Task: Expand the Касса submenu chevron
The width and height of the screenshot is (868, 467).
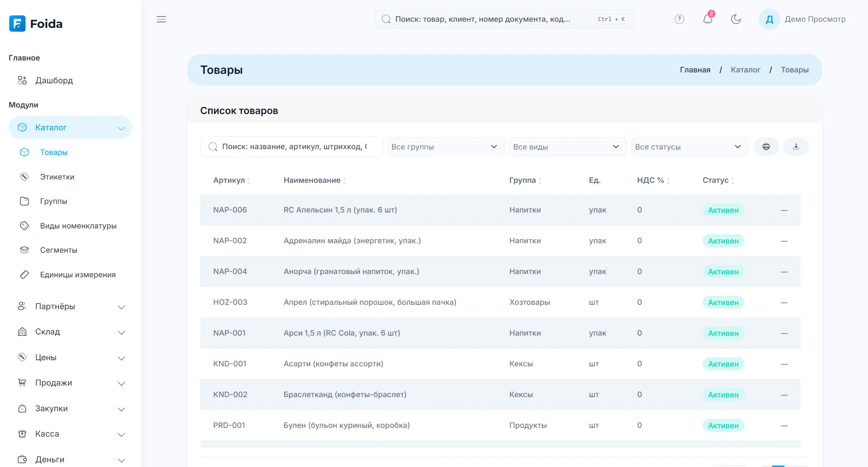Action: 122,435
